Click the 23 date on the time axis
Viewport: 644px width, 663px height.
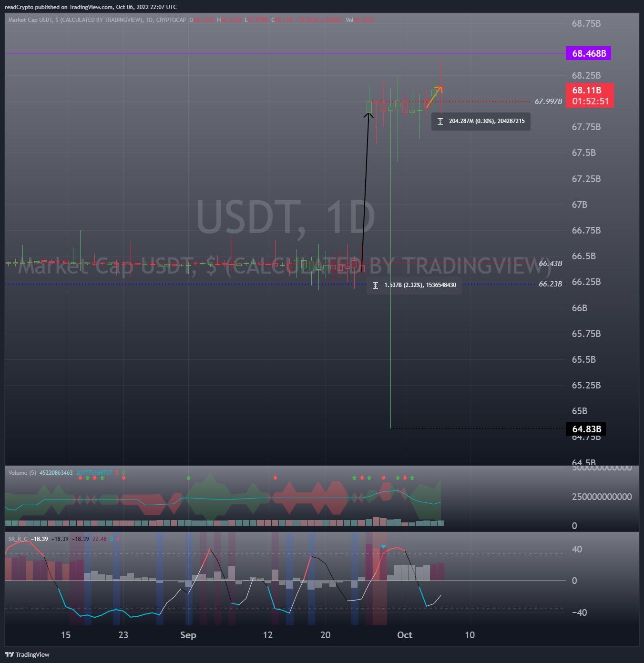pos(123,635)
